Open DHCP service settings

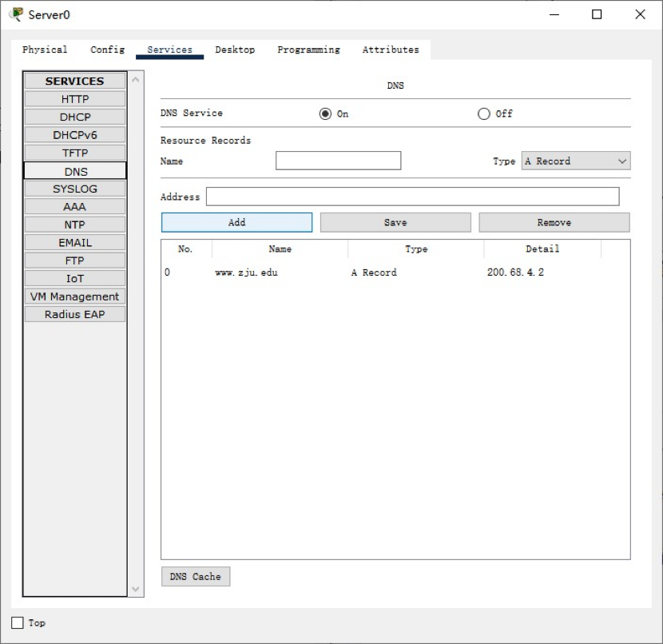point(75,117)
